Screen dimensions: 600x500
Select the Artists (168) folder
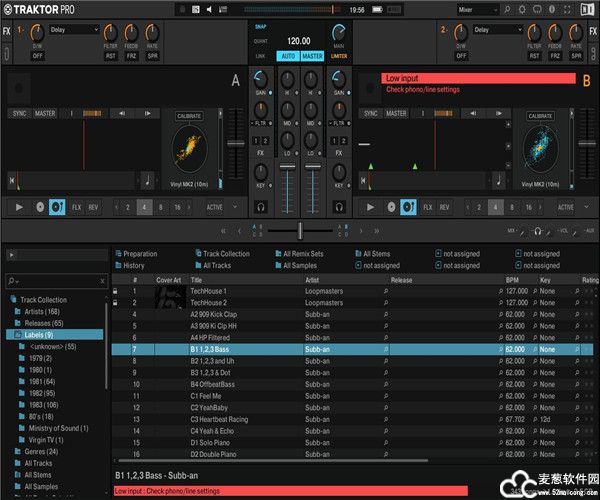click(x=42, y=312)
